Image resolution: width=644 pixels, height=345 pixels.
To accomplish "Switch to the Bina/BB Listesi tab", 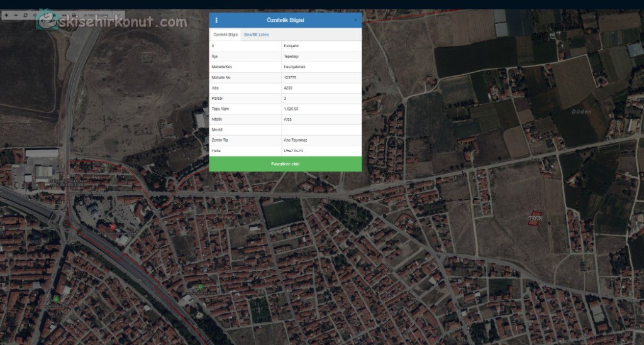I will (257, 35).
